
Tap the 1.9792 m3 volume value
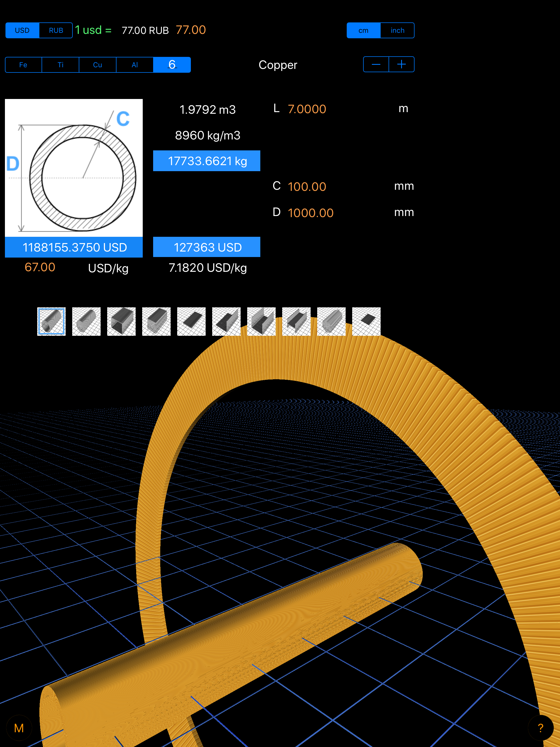208,110
